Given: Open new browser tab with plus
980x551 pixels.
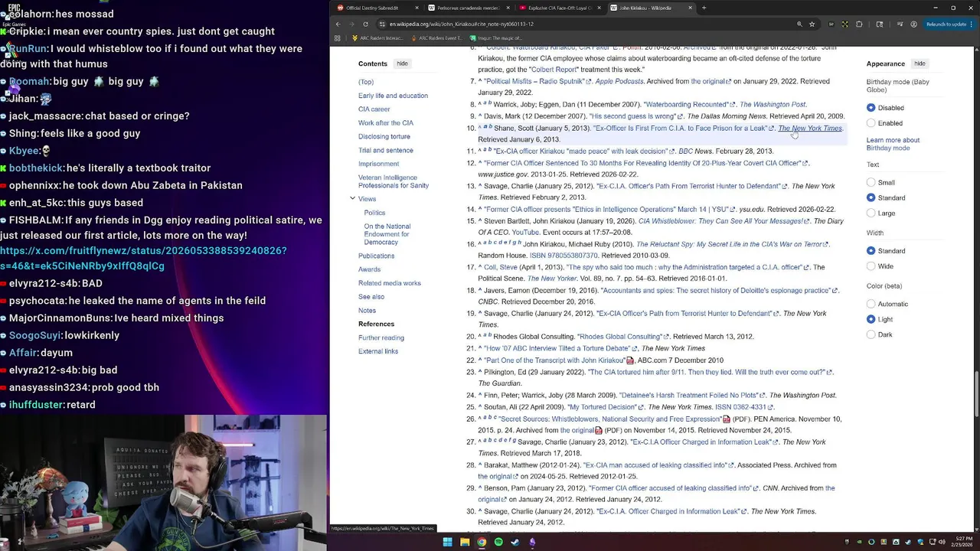Looking at the screenshot, I should point(704,8).
